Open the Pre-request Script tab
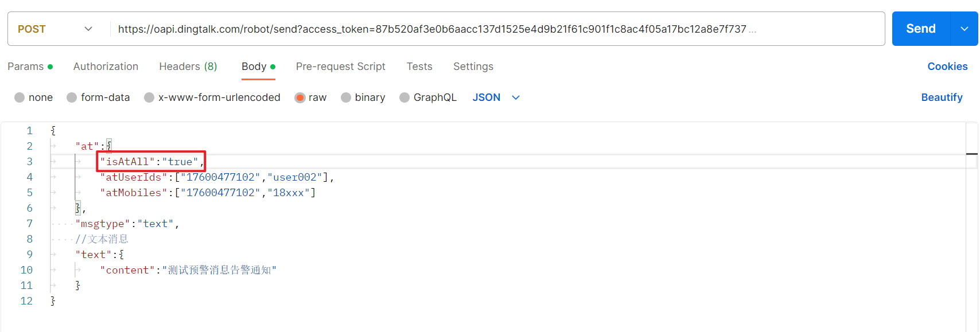The width and height of the screenshot is (980, 332). pos(340,66)
